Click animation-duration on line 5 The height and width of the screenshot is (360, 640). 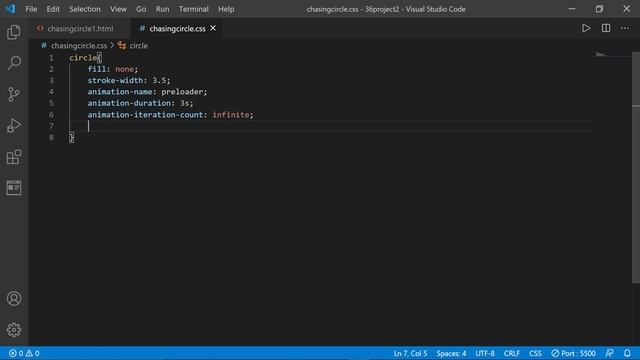tap(129, 103)
